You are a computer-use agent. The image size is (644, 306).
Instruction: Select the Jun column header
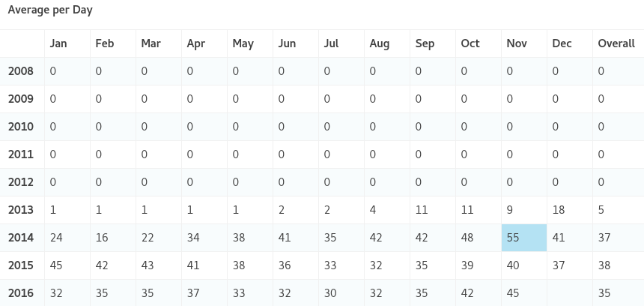click(287, 43)
